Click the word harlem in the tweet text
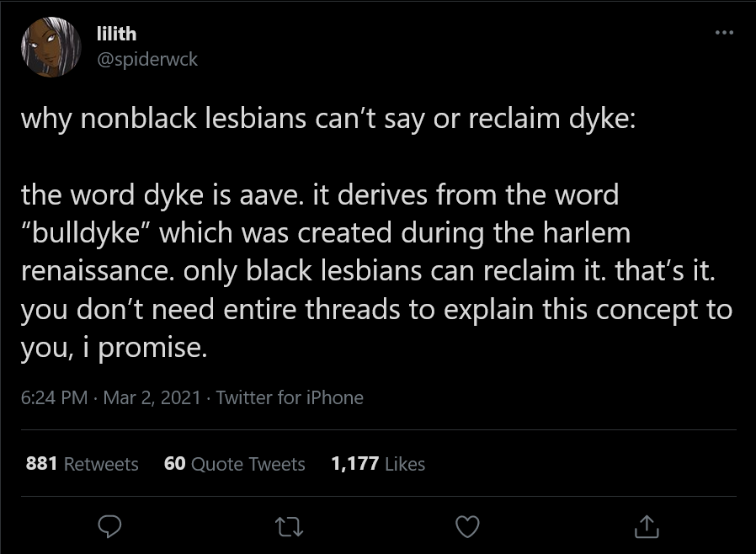Viewport: 756px width, 554px height. (587, 232)
